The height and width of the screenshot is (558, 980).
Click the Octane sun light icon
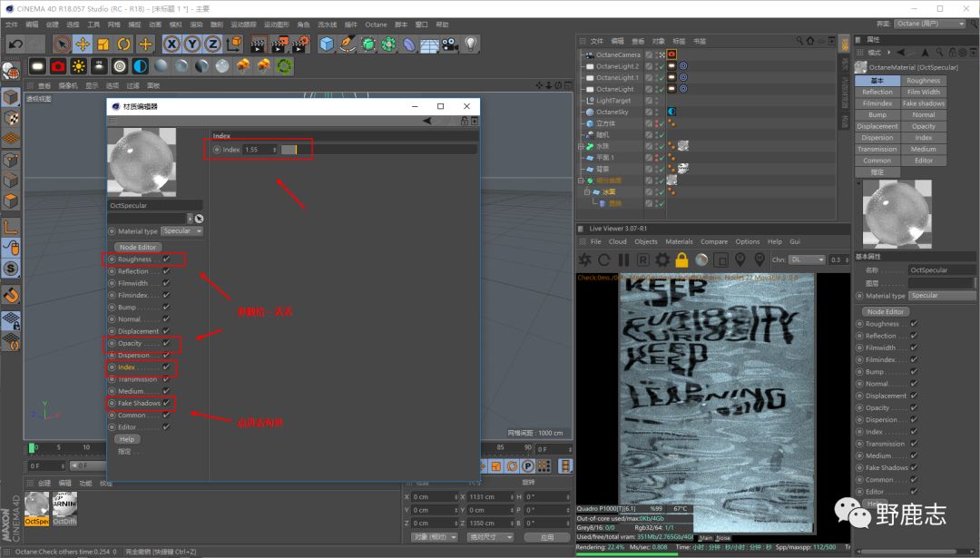click(x=79, y=66)
